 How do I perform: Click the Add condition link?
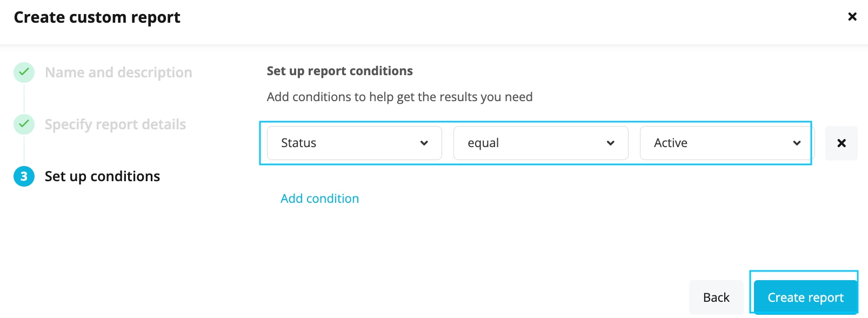(x=319, y=198)
